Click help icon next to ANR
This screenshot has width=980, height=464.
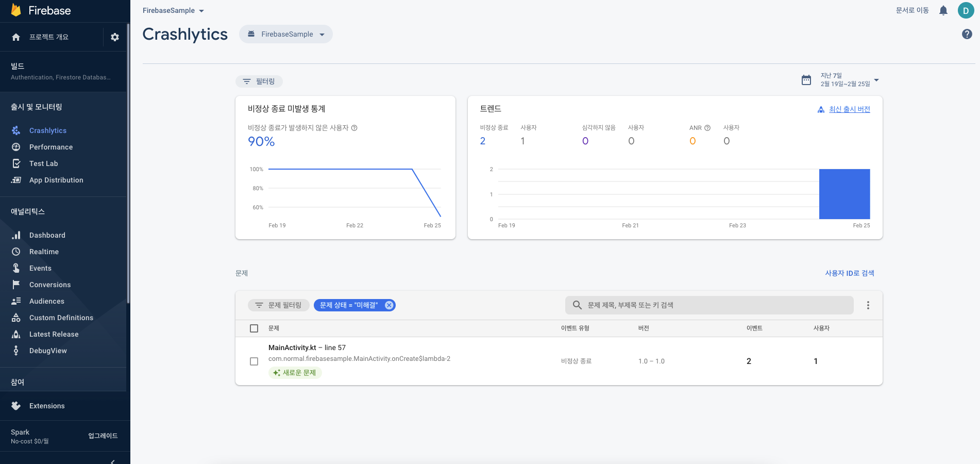707,128
